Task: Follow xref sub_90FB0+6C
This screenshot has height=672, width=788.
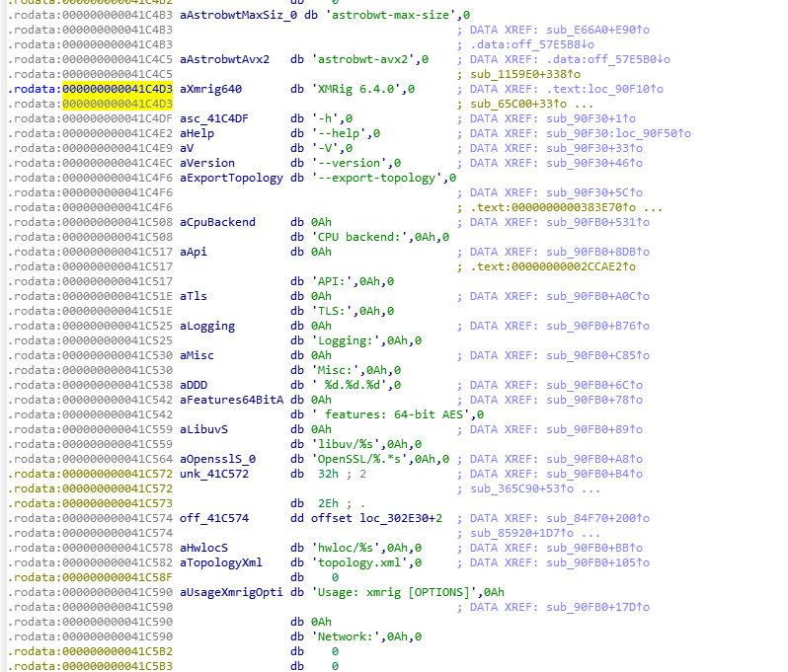Action: tap(594, 385)
